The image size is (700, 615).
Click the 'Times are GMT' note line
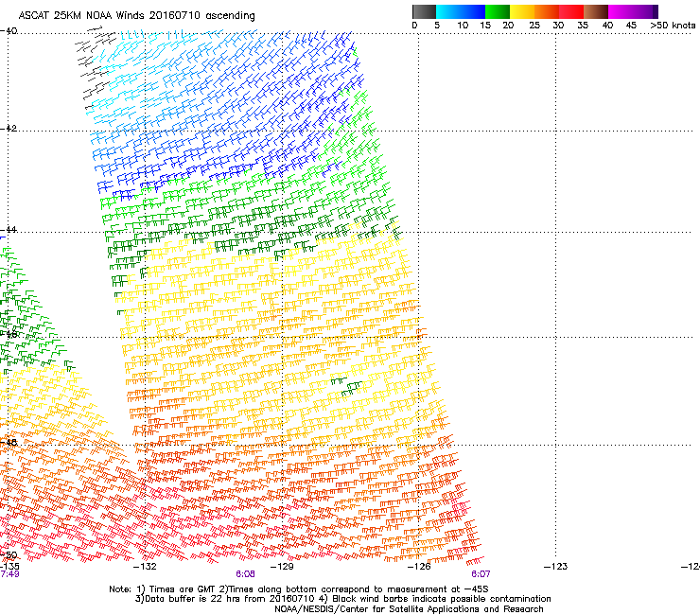299,589
